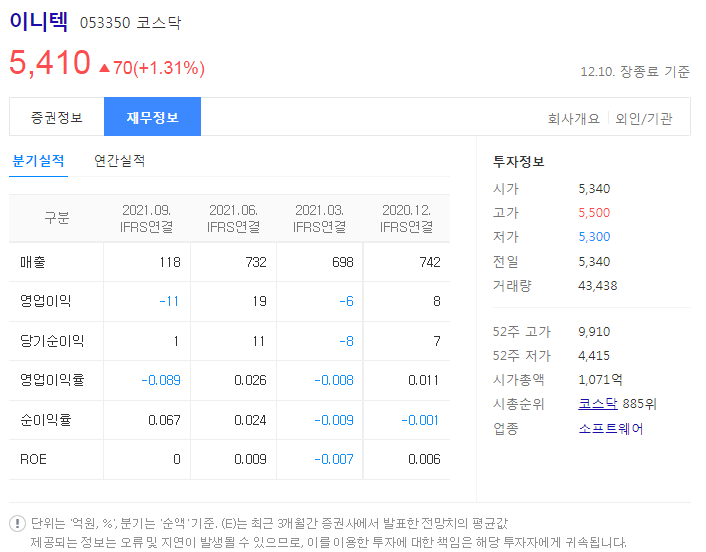Select ROE value -0.007
This screenshot has height=552, width=706.
[334, 459]
